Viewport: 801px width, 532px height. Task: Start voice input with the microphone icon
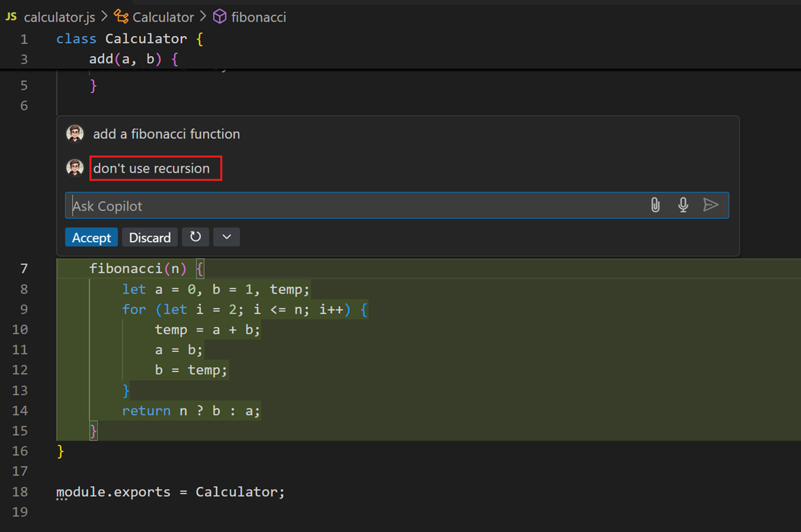[683, 205]
